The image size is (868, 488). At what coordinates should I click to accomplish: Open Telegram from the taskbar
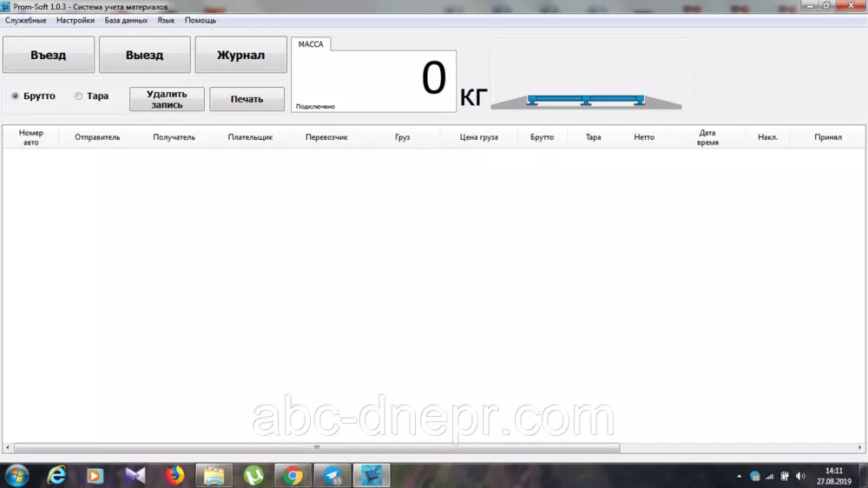click(x=332, y=475)
